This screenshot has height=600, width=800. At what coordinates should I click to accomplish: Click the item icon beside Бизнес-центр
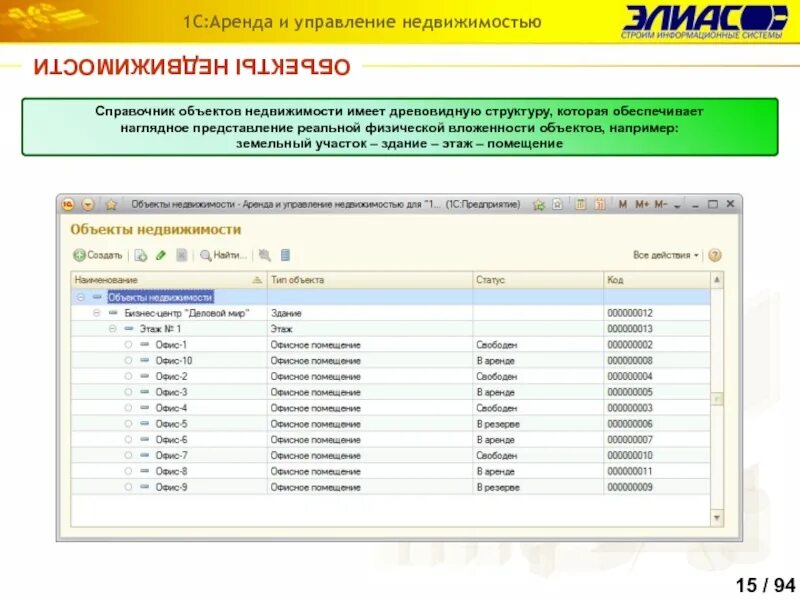coord(113,313)
